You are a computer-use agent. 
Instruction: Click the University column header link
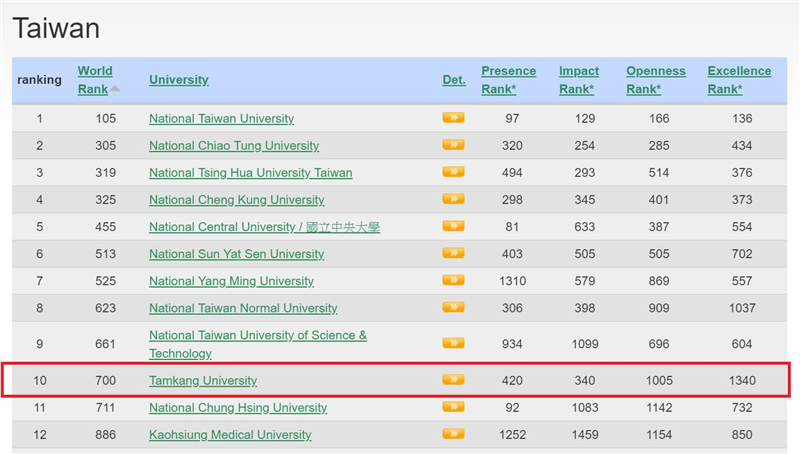[179, 80]
